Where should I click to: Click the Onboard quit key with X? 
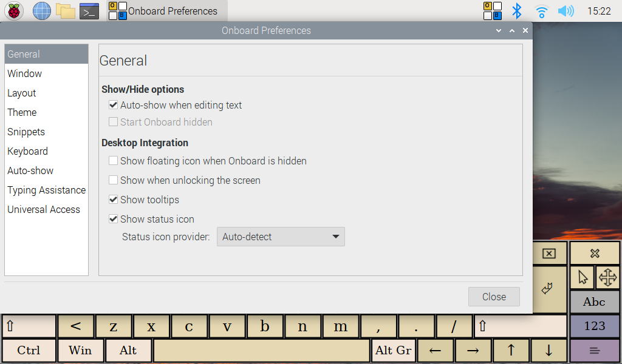595,254
